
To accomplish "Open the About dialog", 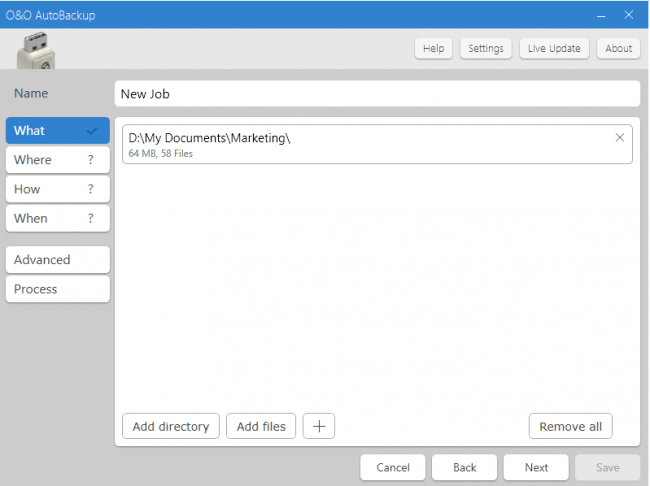I will pyautogui.click(x=618, y=49).
